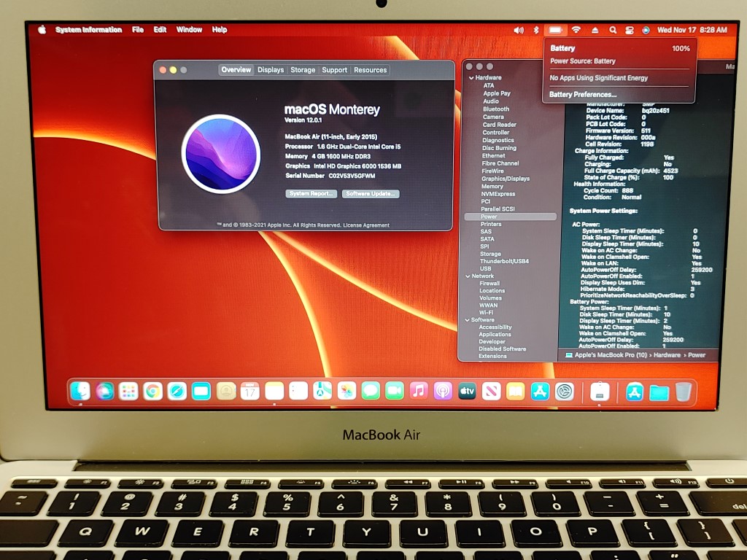Open the Wi-Fi menu bar icon
Image resolution: width=747 pixels, height=560 pixels.
pos(576,29)
